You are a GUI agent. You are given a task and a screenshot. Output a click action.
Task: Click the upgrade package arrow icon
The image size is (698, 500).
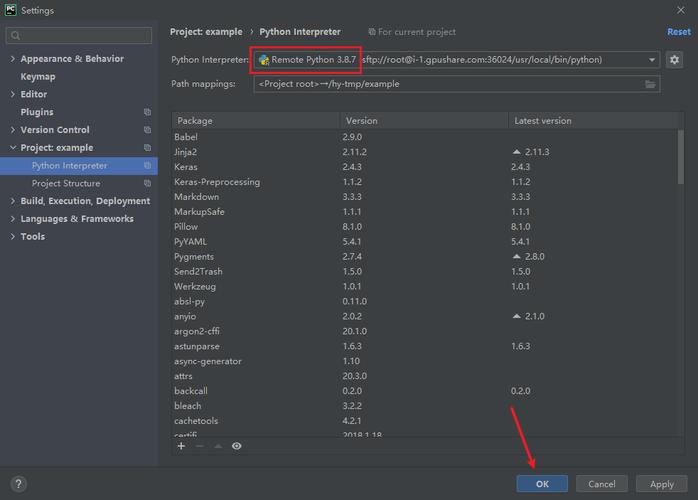[218, 446]
